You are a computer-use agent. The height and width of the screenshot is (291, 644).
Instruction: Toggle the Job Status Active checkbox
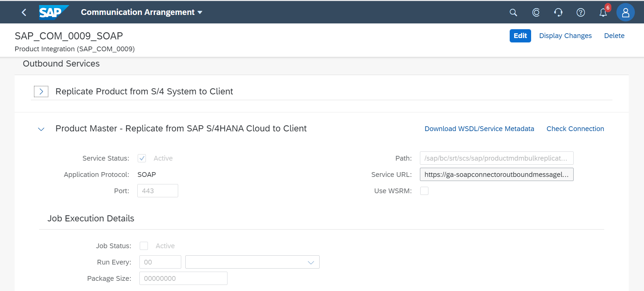(144, 246)
